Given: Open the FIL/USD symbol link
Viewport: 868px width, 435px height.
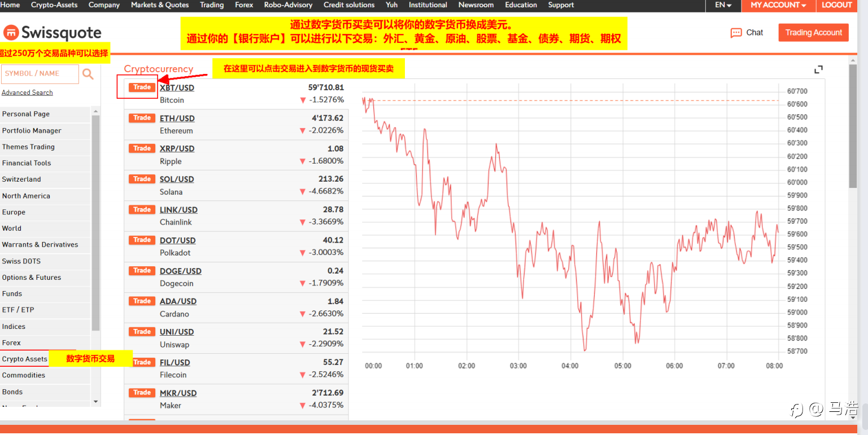Looking at the screenshot, I should (175, 362).
